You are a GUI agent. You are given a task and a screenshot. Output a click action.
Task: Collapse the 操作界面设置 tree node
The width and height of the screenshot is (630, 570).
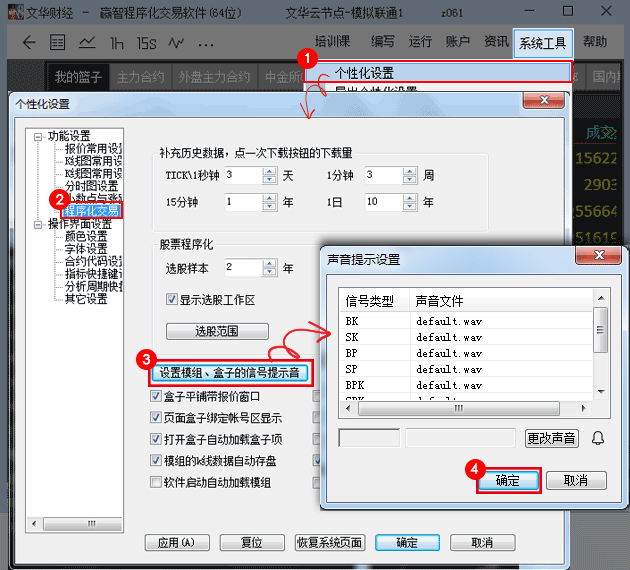(x=38, y=224)
